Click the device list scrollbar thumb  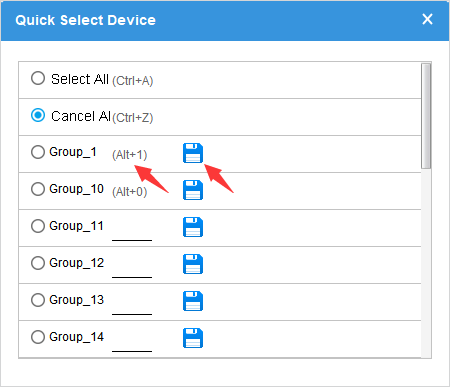click(426, 116)
